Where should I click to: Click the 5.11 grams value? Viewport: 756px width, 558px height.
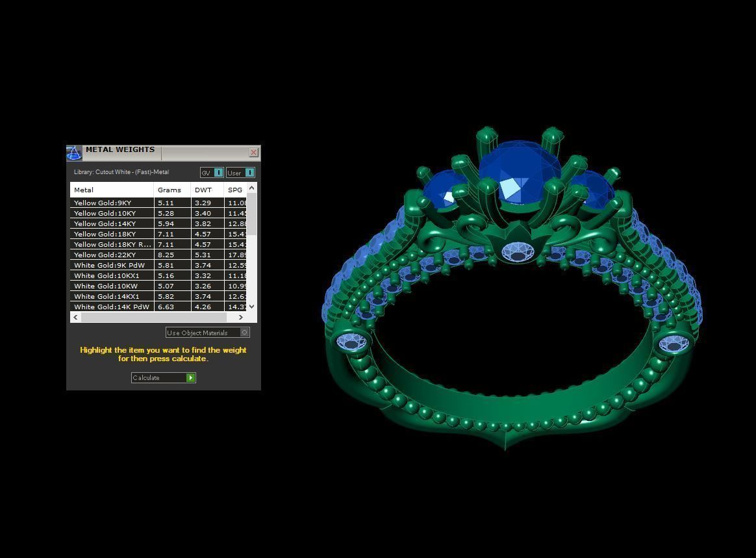pos(166,203)
